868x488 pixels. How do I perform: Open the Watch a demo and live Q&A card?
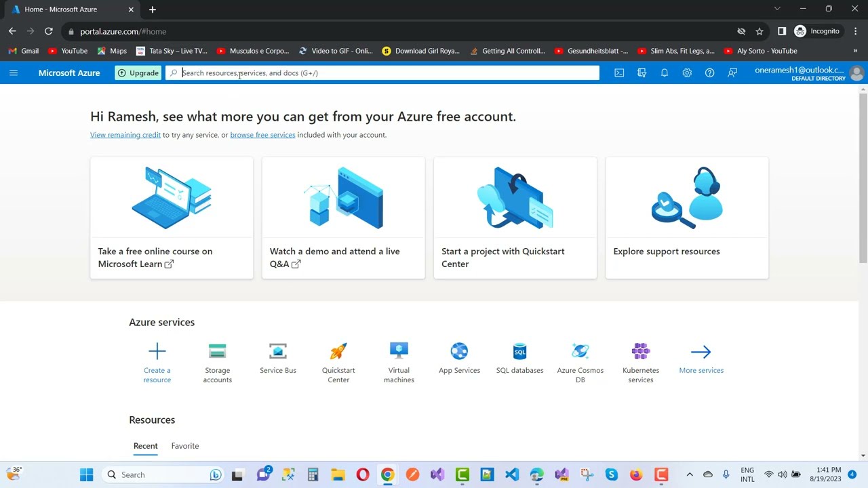[x=343, y=218]
